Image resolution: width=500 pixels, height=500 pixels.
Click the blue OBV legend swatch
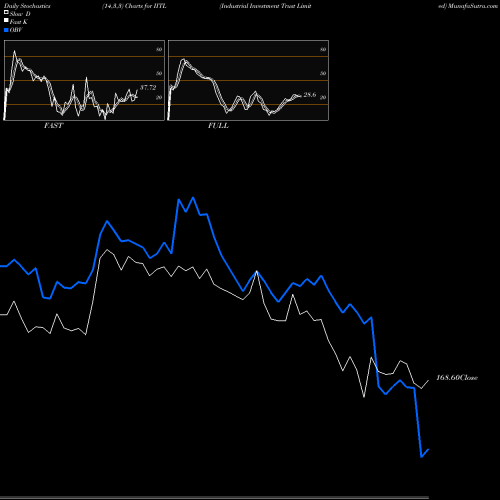coord(6,30)
